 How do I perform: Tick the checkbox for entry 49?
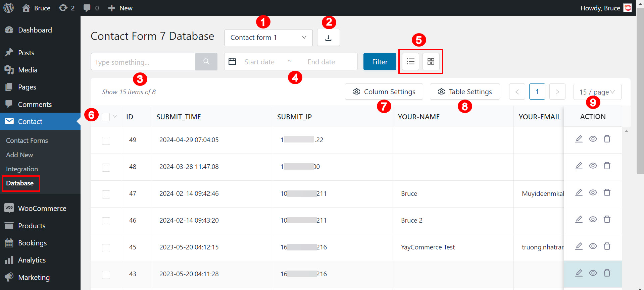click(106, 140)
